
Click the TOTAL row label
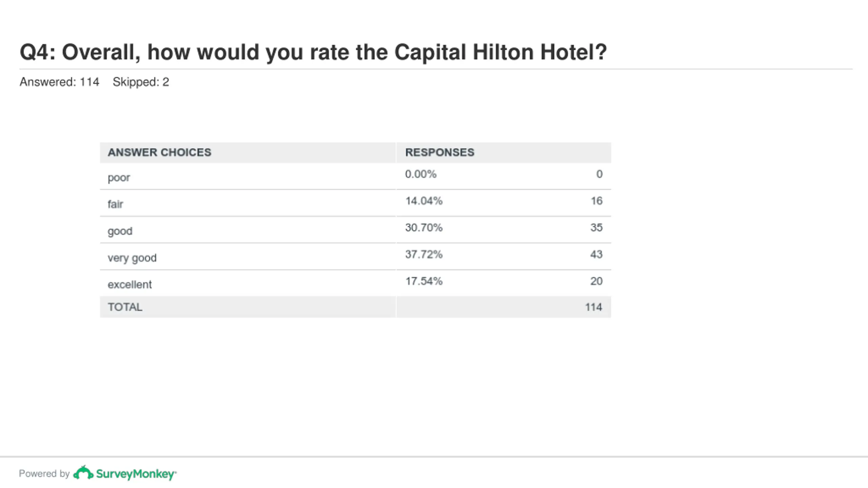tap(125, 307)
